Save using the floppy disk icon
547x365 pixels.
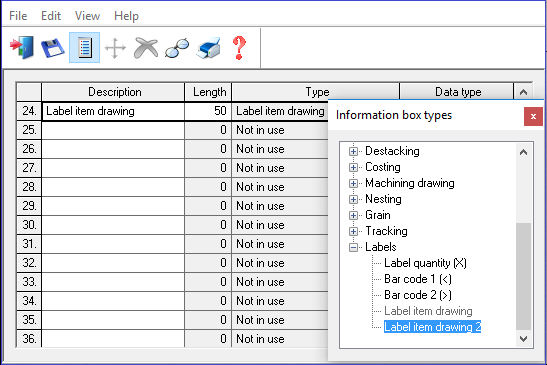52,47
